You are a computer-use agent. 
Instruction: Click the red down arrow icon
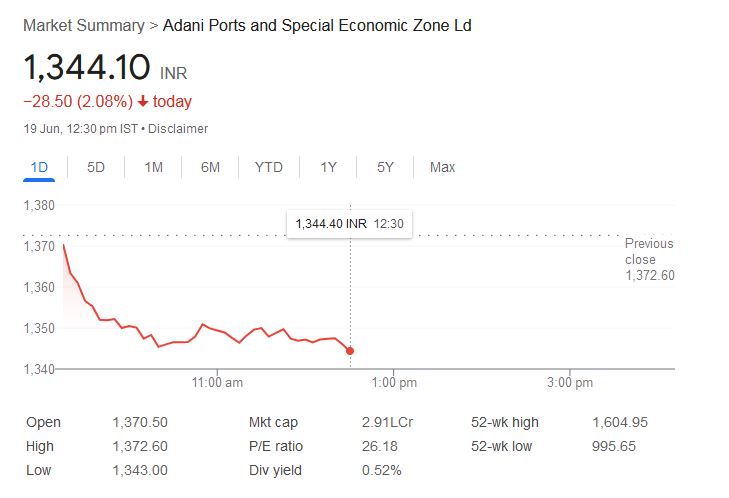(x=144, y=102)
